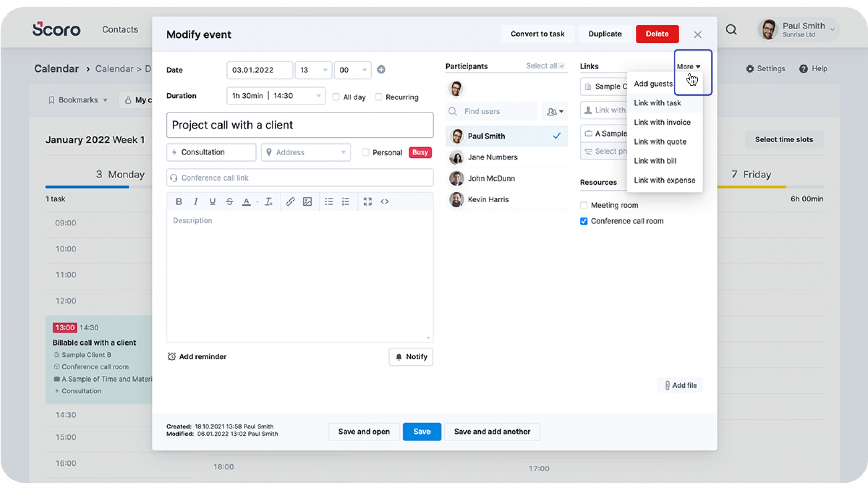Image resolution: width=868 pixels, height=489 pixels.
Task: Select the italic formatting icon
Action: tap(195, 201)
